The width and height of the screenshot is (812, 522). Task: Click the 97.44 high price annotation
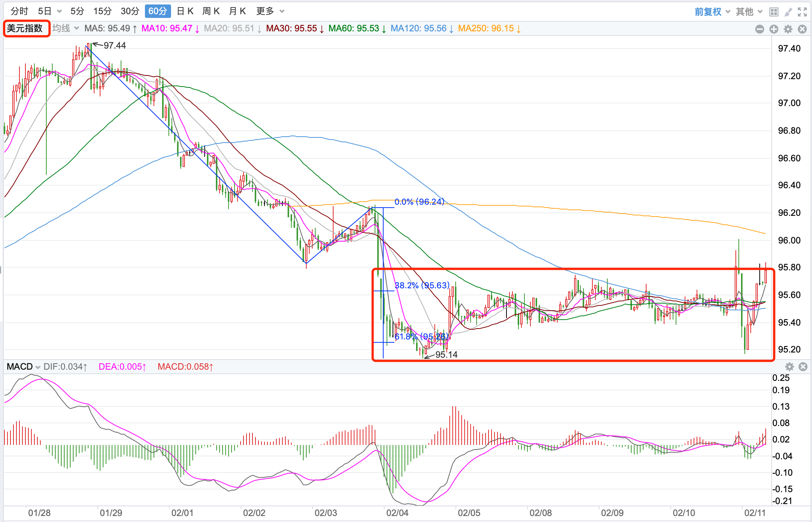click(x=115, y=46)
